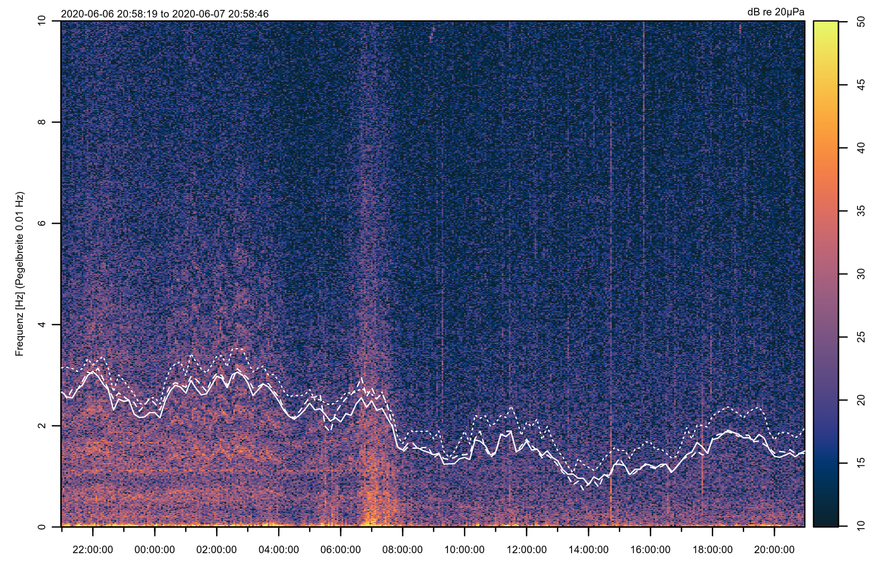
Task: Click the 10:00:00 time axis label
Action: 465,550
